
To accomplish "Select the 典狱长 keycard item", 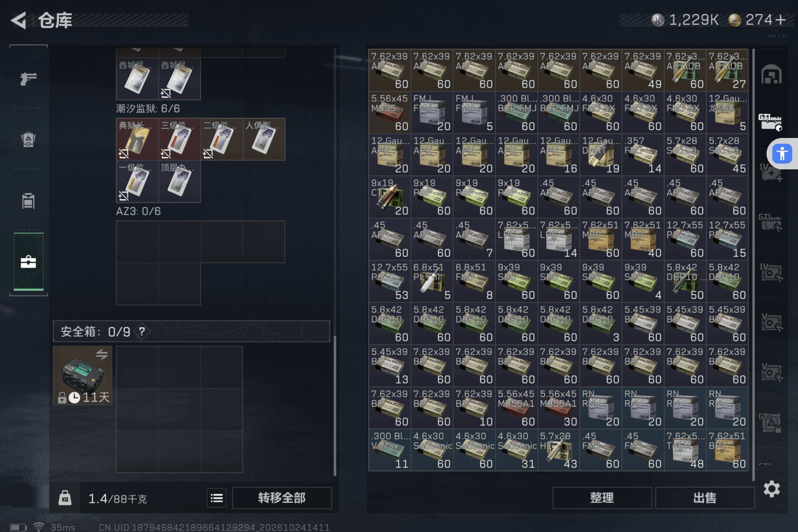I will tap(137, 139).
